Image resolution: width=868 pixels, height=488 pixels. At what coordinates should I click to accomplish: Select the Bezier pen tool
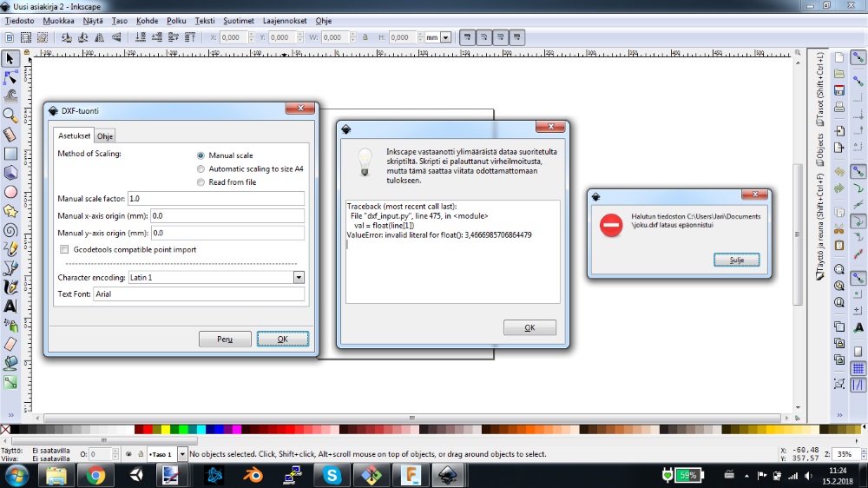click(x=10, y=268)
